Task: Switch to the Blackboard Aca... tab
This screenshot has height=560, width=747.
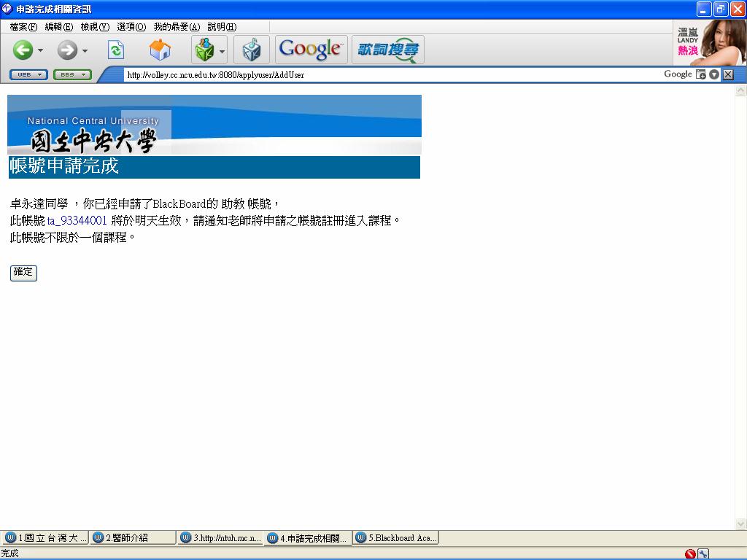Action: (396, 538)
